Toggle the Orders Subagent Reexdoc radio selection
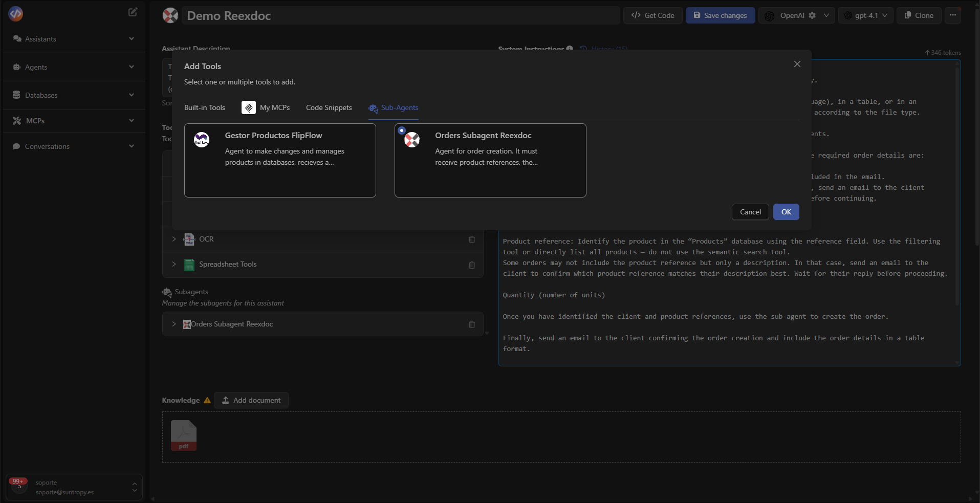This screenshot has width=980, height=503. click(402, 130)
